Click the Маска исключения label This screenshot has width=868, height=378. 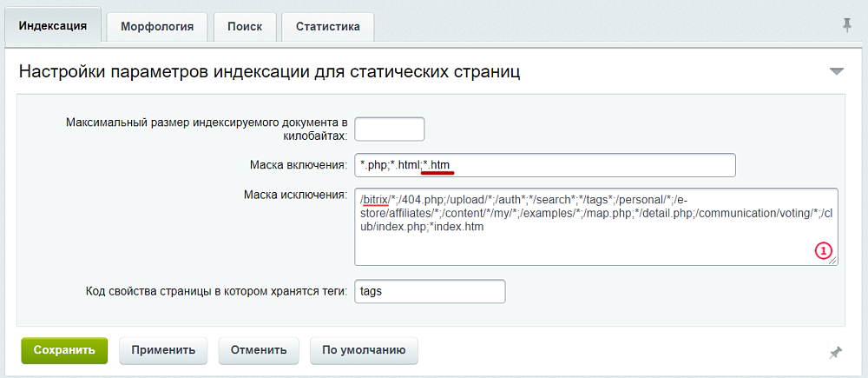(x=296, y=194)
